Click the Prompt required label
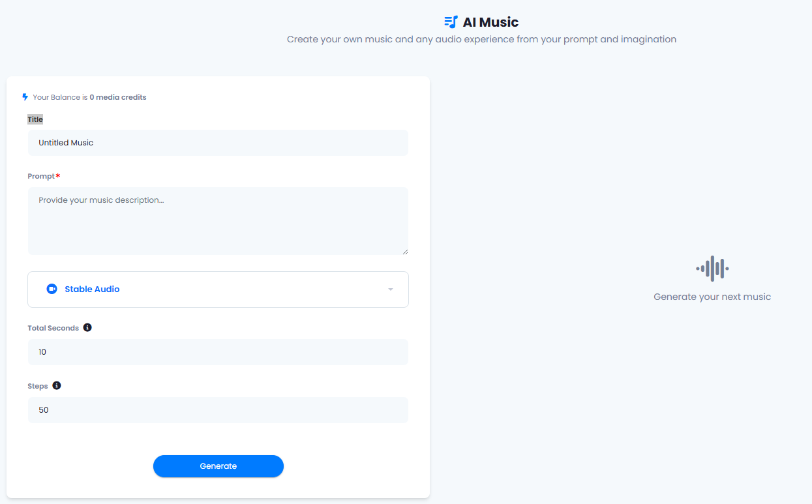This screenshot has width=812, height=504. (x=44, y=176)
